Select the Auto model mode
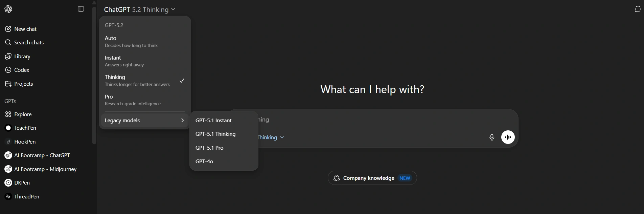The height and width of the screenshot is (214, 644). (x=145, y=42)
